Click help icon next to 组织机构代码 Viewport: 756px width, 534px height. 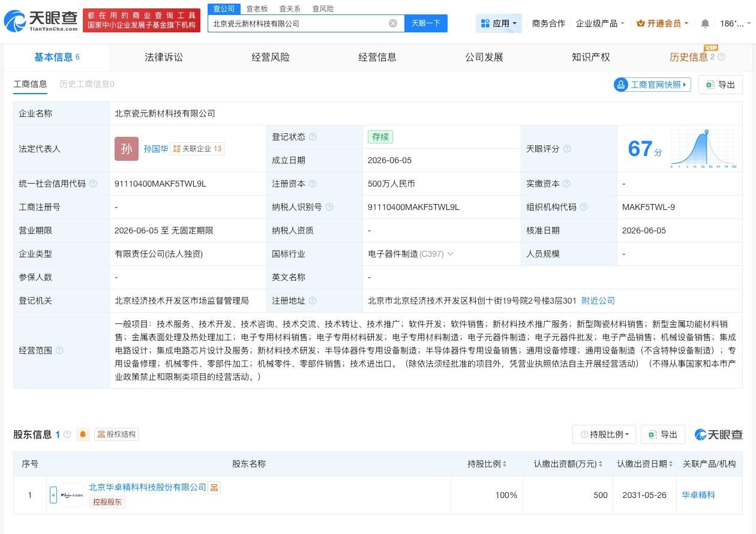(x=584, y=207)
